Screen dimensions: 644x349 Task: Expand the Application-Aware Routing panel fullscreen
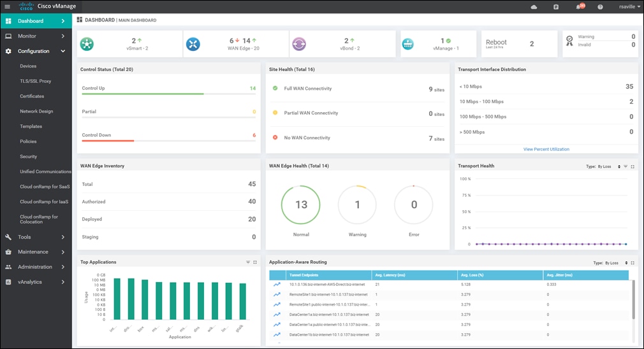tap(633, 263)
